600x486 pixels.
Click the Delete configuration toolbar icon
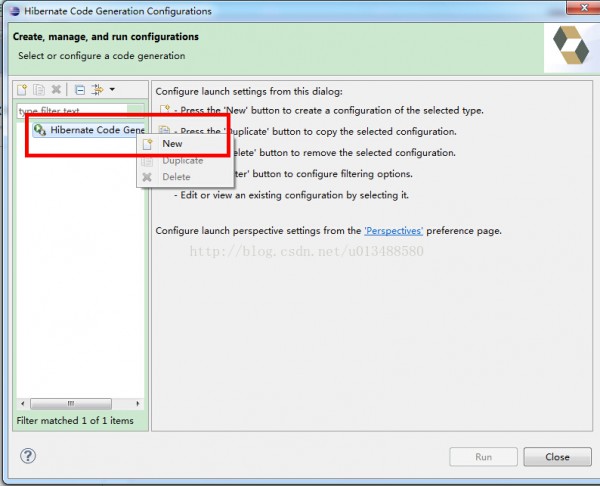56,90
